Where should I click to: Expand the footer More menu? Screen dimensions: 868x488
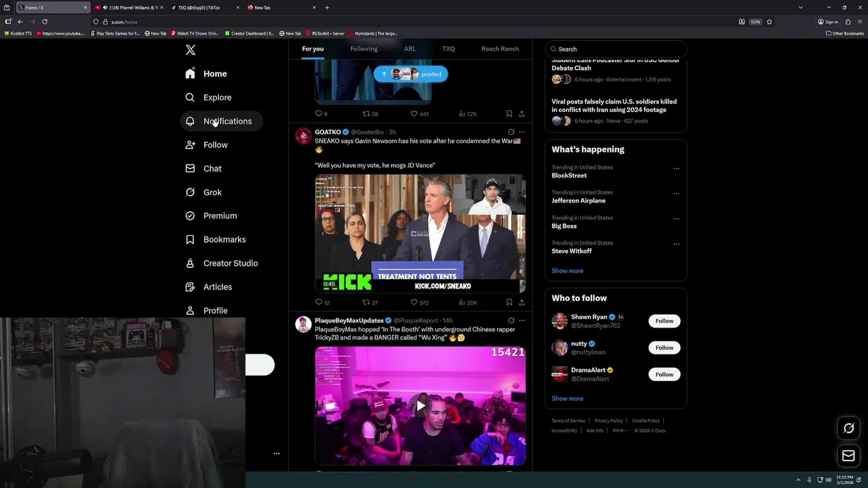point(620,430)
